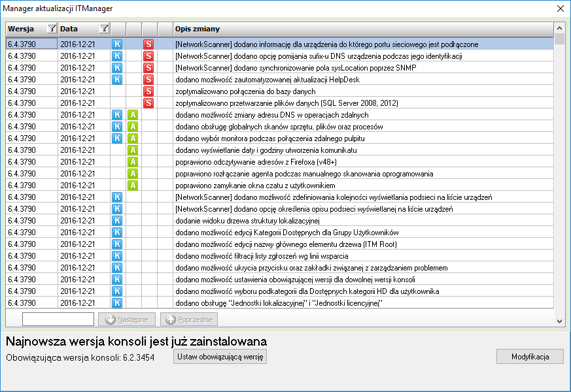
Task: Click the blue K icon in the first row
Action: pos(118,44)
